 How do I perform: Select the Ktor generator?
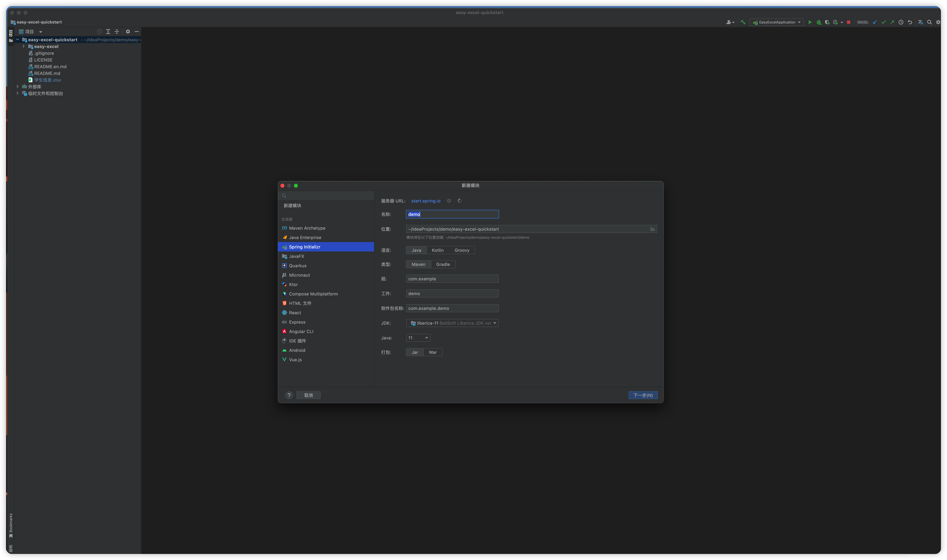(326, 285)
